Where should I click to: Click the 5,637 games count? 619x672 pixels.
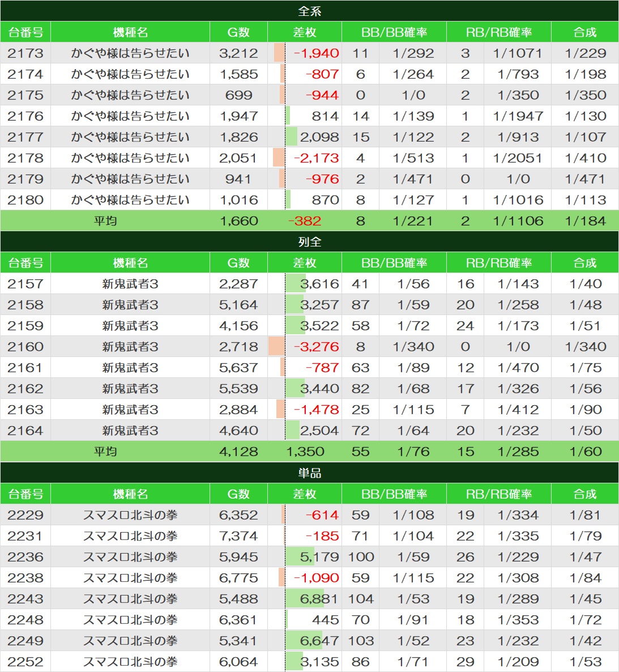[238, 368]
